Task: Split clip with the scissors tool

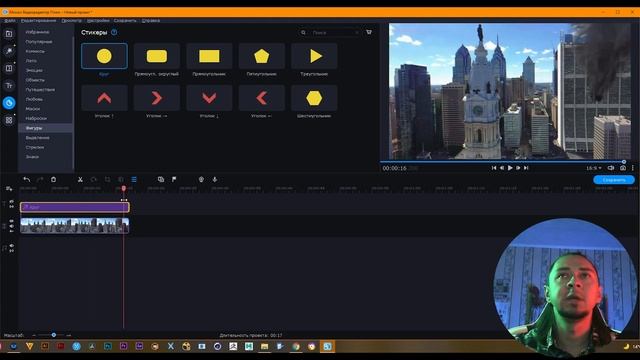Action: [80, 180]
